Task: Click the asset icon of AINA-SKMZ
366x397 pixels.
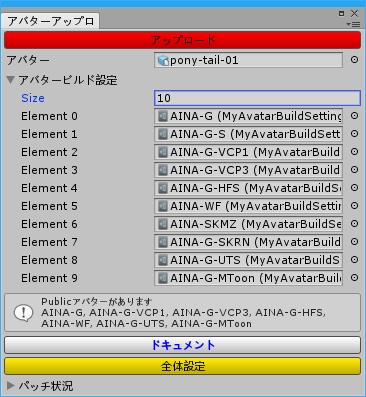Action: click(163, 224)
